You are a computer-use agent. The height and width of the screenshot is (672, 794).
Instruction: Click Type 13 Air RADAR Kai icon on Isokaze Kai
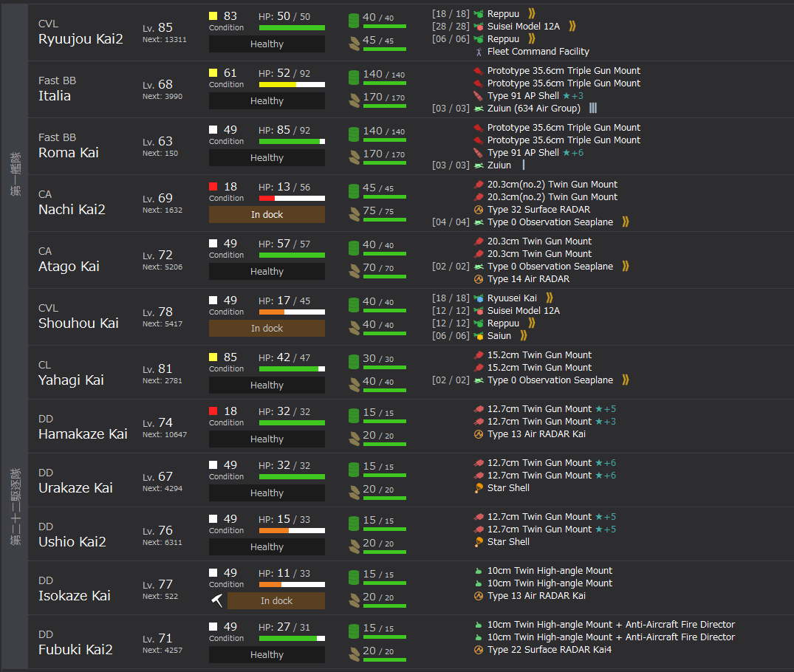(479, 596)
